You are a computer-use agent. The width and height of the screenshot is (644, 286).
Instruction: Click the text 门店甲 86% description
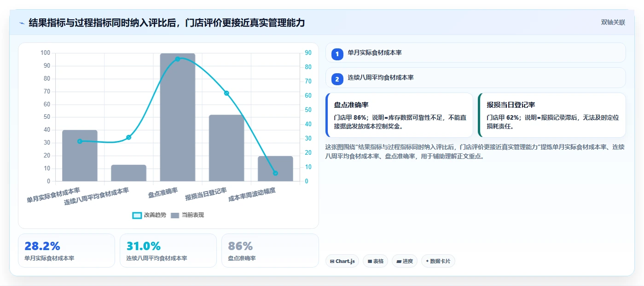point(400,122)
